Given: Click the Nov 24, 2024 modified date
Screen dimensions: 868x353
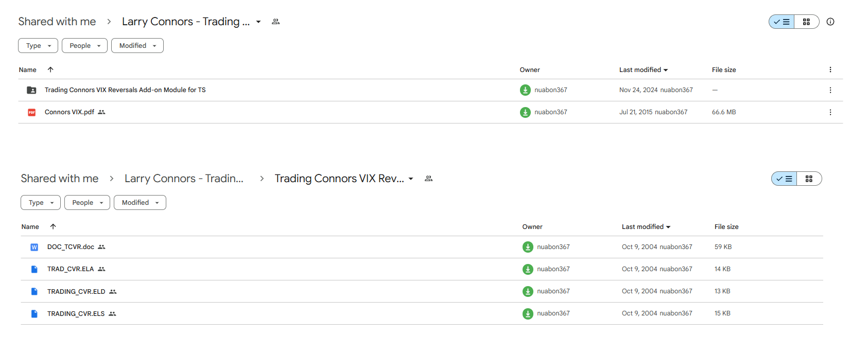Looking at the screenshot, I should click(638, 90).
